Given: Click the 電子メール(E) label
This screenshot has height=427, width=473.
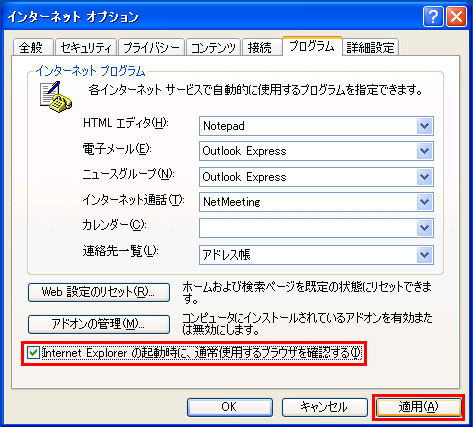Looking at the screenshot, I should (x=117, y=149).
